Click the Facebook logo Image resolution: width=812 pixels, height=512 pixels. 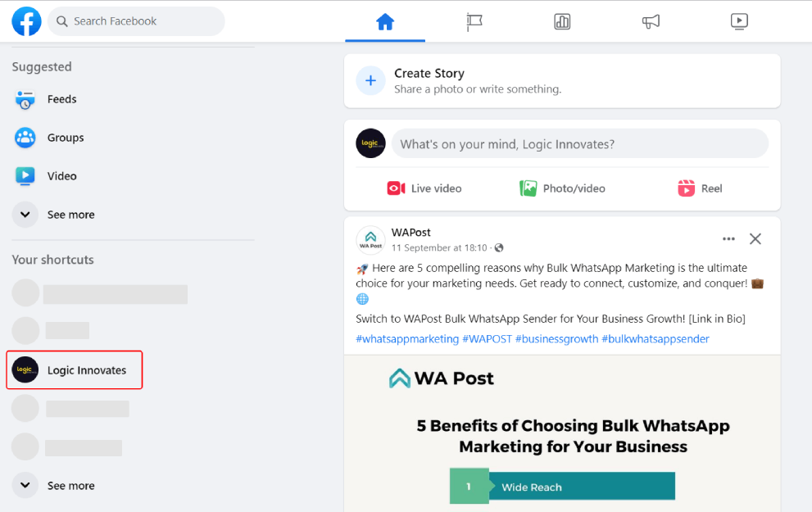26,21
